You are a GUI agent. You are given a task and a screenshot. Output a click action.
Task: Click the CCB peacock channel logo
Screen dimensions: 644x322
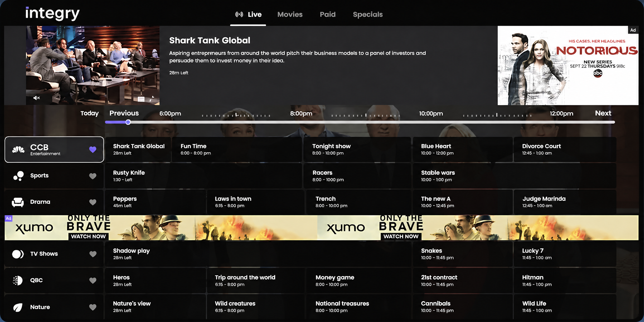click(18, 149)
